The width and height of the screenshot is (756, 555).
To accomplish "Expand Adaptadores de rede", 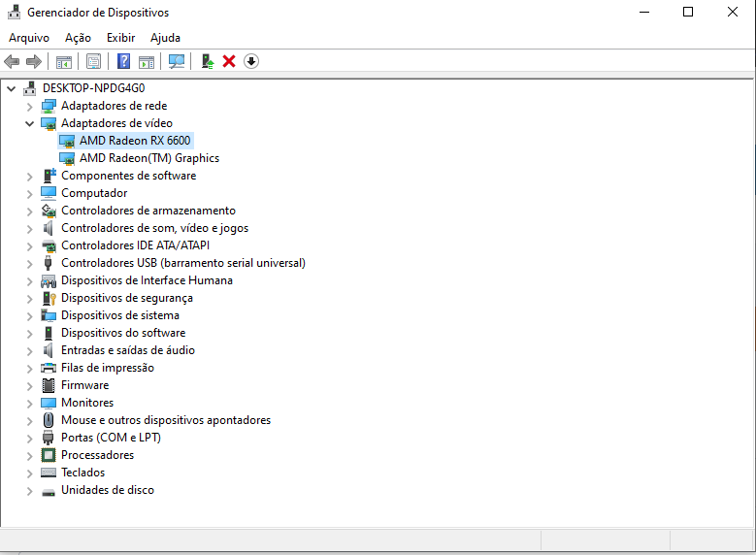I will [30, 107].
